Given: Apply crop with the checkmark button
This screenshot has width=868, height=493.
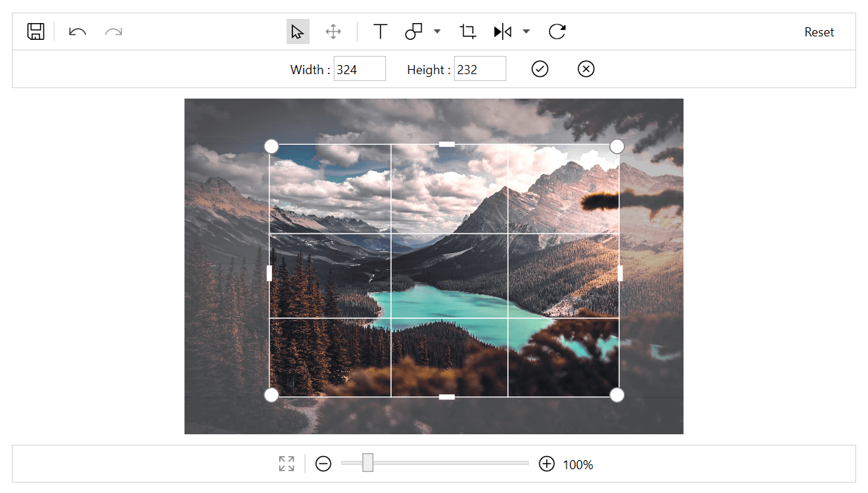Looking at the screenshot, I should click(540, 69).
